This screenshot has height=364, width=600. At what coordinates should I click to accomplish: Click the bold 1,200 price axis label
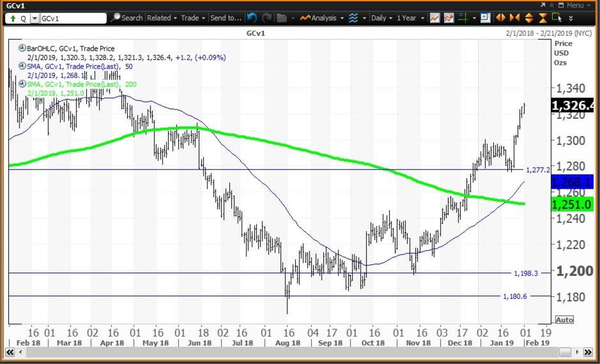coord(575,271)
